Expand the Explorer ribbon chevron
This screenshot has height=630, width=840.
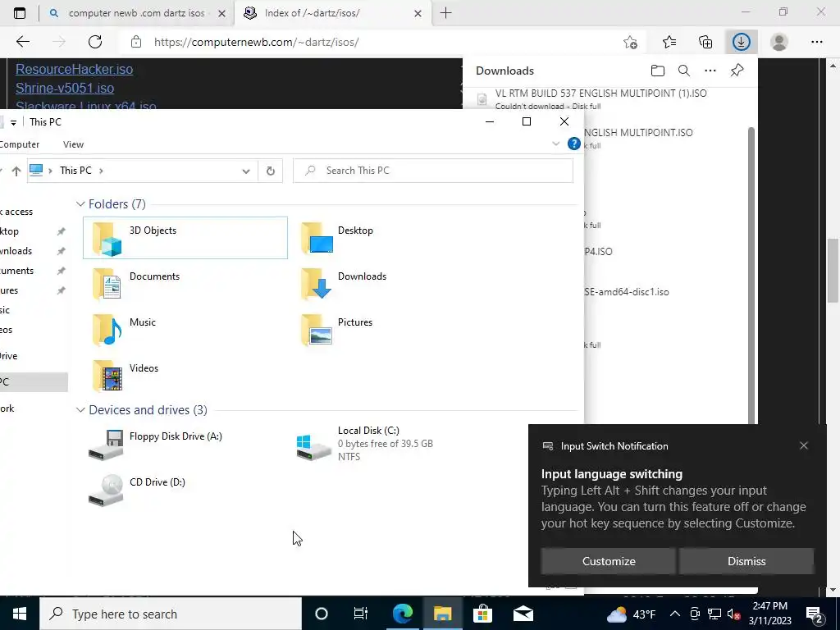tap(555, 144)
